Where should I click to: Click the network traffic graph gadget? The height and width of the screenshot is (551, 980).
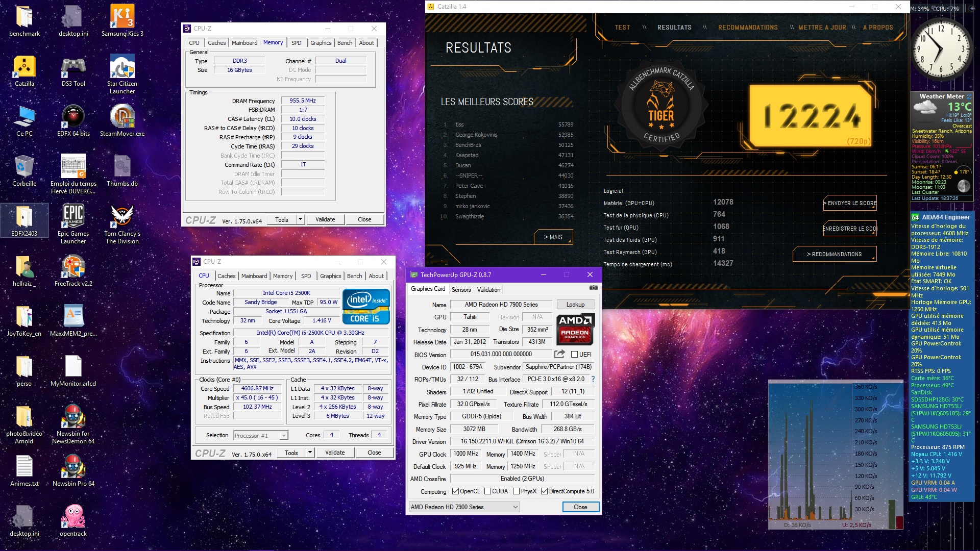[x=836, y=455]
